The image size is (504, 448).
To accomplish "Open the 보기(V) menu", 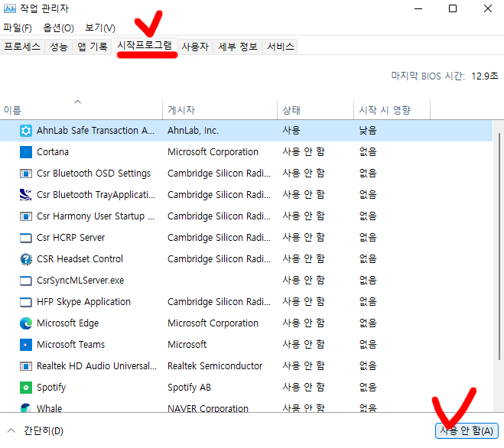I will pos(100,28).
